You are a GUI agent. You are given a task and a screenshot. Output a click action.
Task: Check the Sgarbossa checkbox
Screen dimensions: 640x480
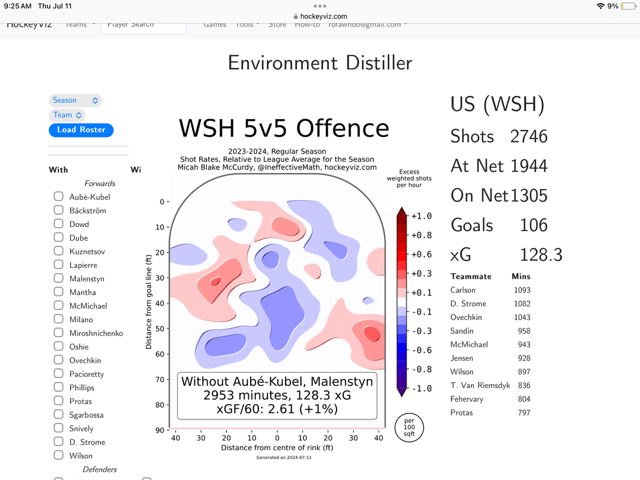pos(58,414)
